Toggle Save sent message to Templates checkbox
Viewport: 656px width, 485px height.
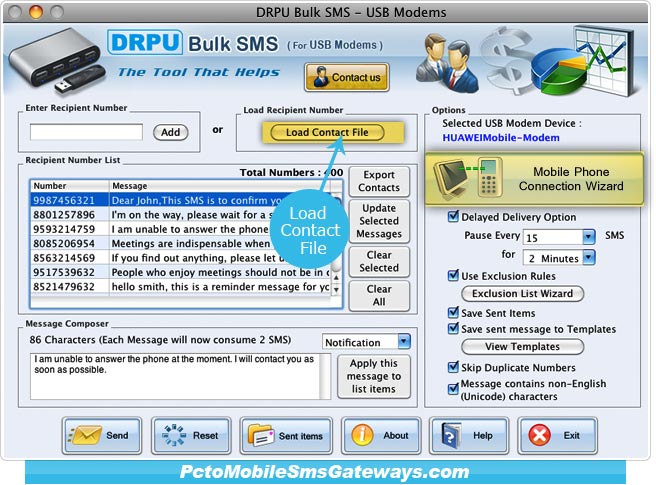[453, 328]
